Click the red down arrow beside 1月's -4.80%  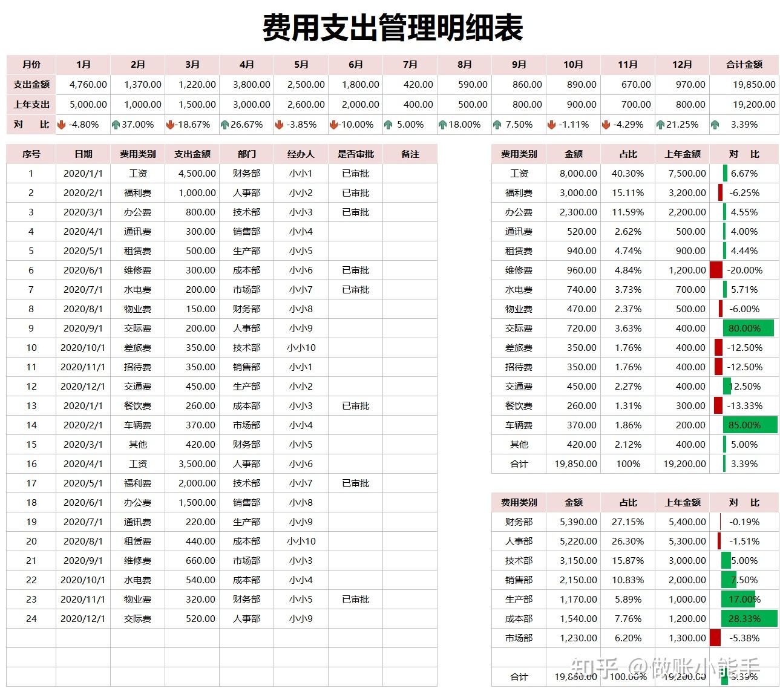(x=61, y=125)
